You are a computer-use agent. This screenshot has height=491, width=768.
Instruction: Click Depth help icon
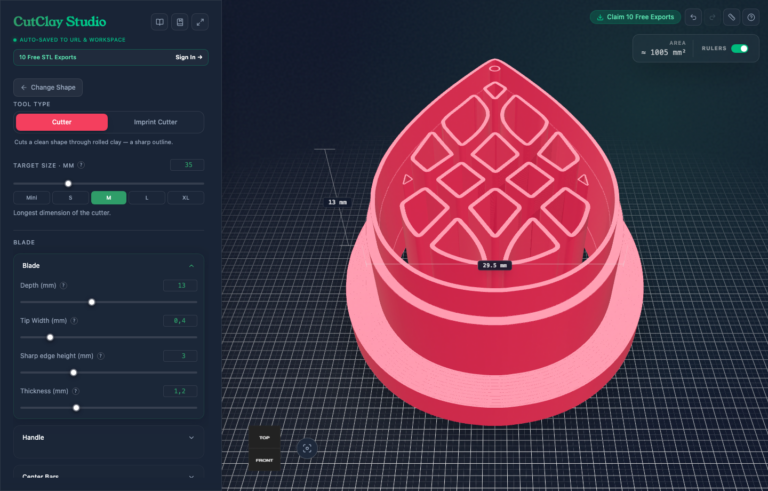[64, 285]
